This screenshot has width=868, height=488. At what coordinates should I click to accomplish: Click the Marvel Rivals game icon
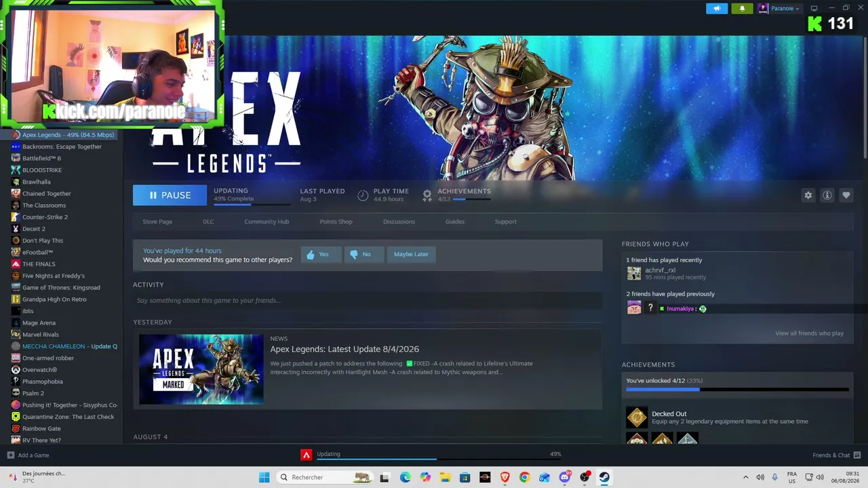coord(16,334)
